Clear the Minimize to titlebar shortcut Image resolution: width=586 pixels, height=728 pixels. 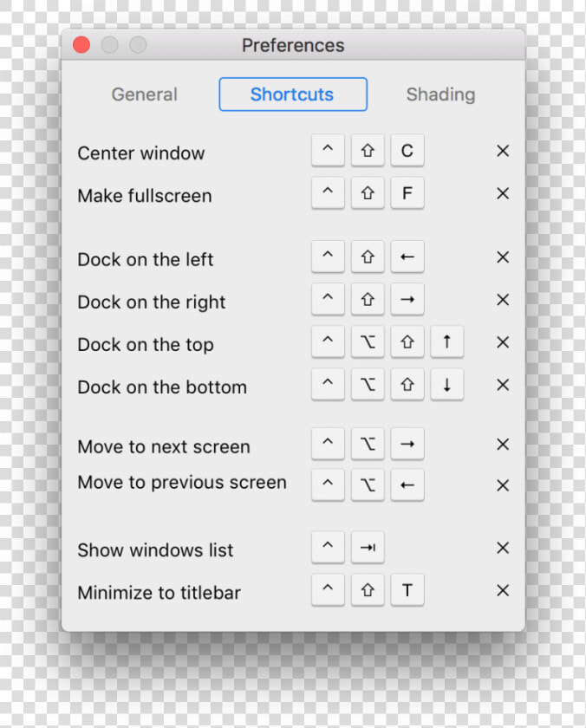pyautogui.click(x=503, y=590)
